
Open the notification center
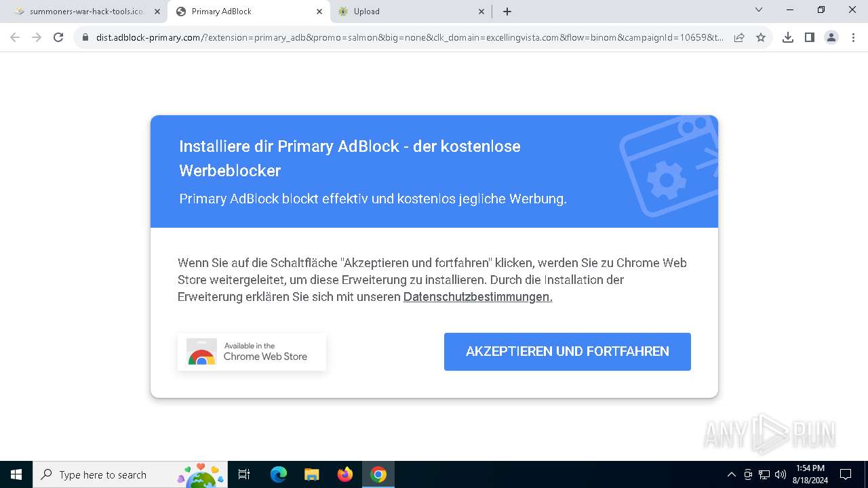pos(846,474)
